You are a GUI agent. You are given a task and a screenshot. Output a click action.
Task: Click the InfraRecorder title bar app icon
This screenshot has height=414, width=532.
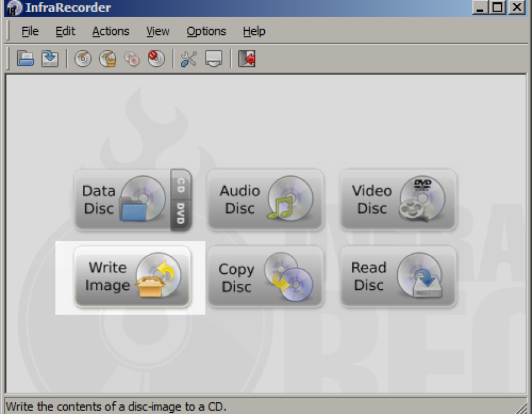[14, 8]
